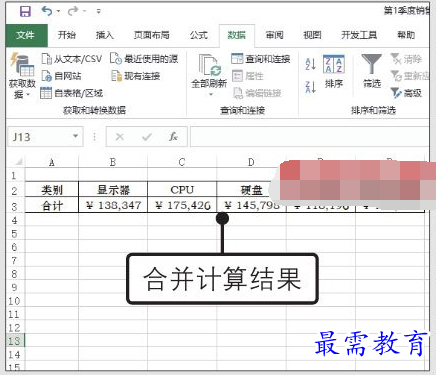Switch to the 插入 ribbon tab
Screen dimensions: 436x375
pyautogui.click(x=105, y=35)
